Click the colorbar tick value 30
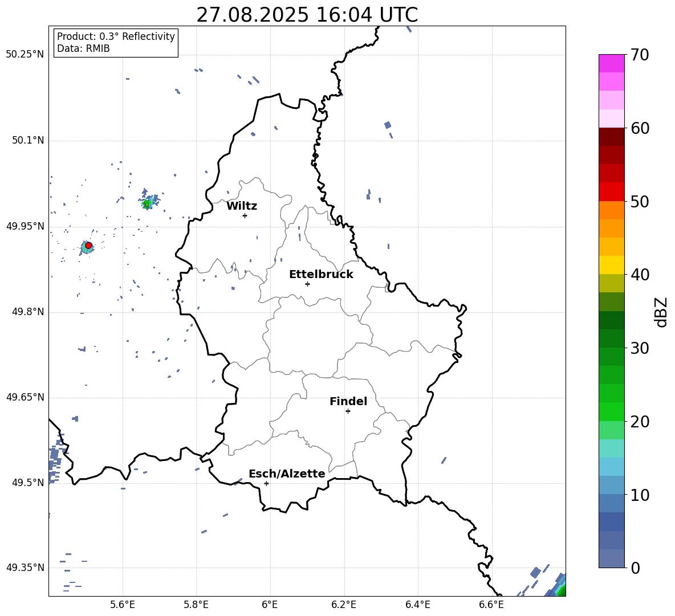This screenshot has width=675, height=616. pos(640,348)
